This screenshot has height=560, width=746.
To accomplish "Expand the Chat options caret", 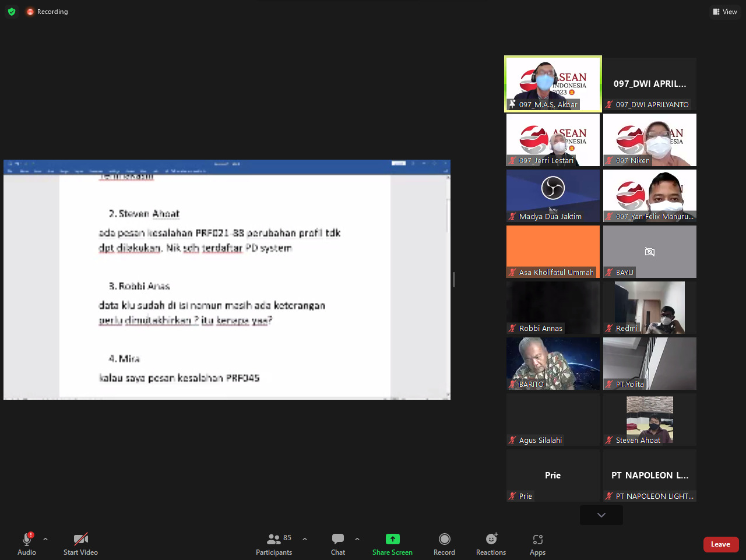I will [x=357, y=539].
